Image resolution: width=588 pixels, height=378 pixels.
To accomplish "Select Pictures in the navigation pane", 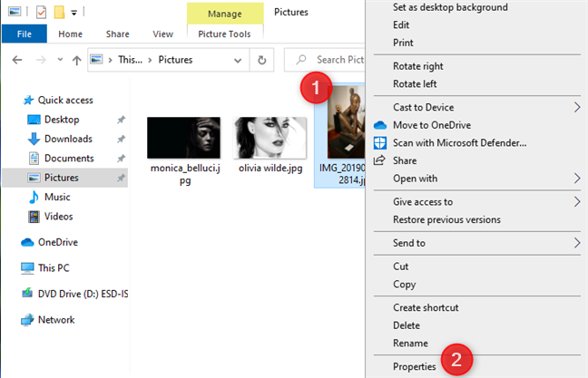I will pos(64,178).
